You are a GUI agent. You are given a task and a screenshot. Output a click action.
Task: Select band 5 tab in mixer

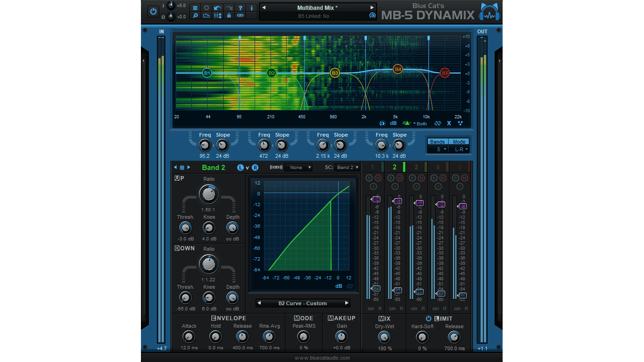click(x=459, y=167)
